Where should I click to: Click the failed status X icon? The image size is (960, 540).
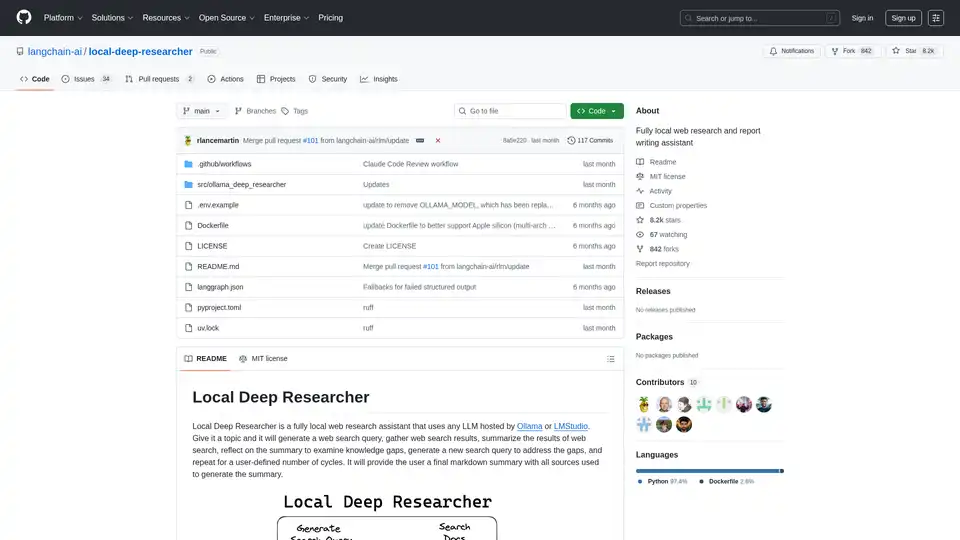[438, 141]
